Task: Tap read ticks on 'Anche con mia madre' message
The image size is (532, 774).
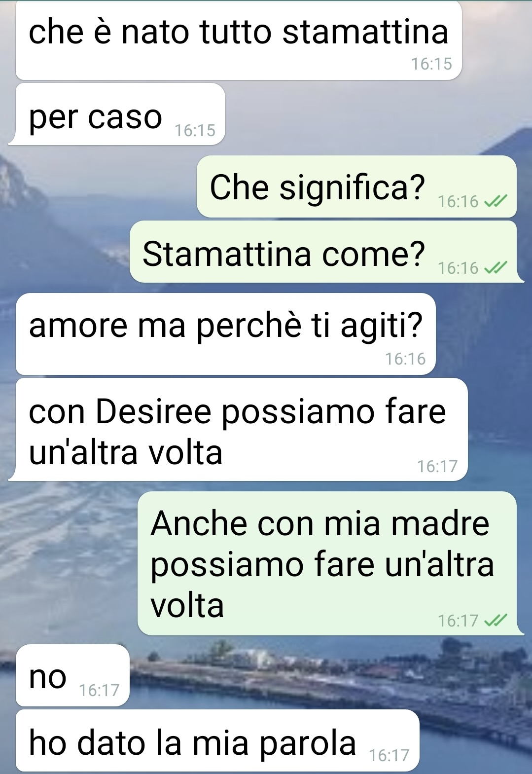Action: (495, 620)
